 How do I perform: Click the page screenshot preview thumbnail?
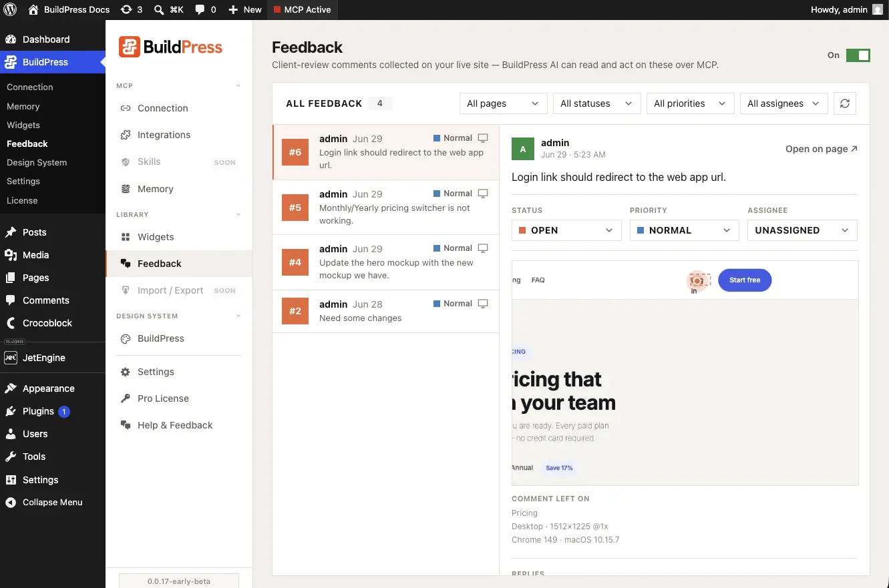685,372
